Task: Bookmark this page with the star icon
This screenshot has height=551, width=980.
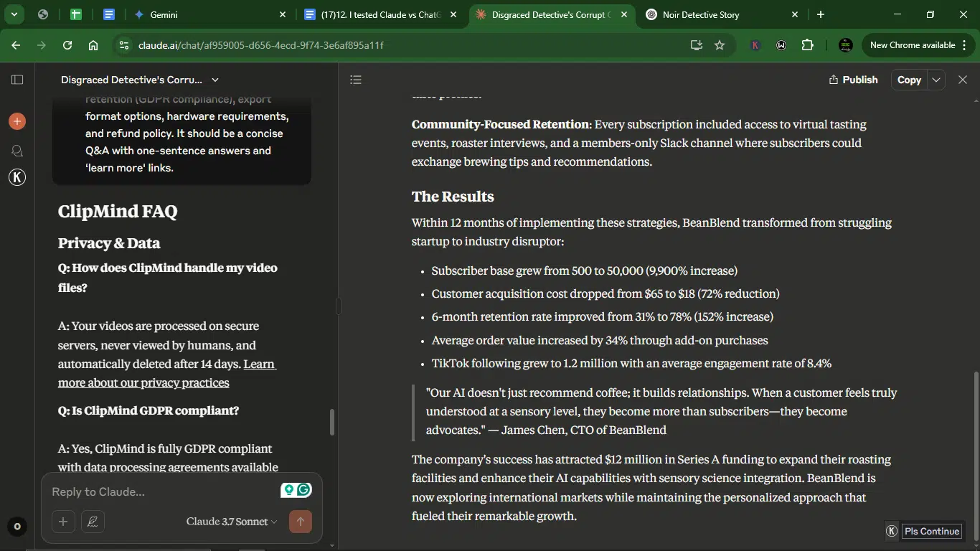Action: tap(720, 45)
